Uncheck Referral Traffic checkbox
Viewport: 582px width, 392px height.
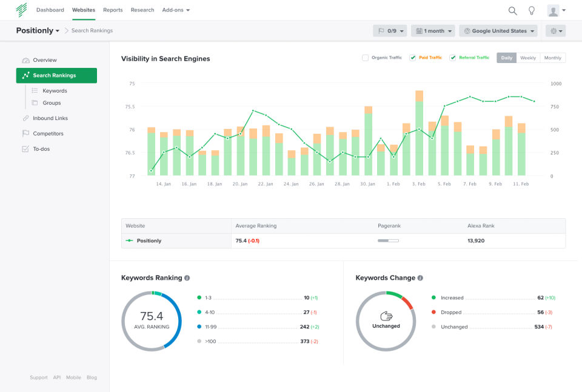pos(452,58)
